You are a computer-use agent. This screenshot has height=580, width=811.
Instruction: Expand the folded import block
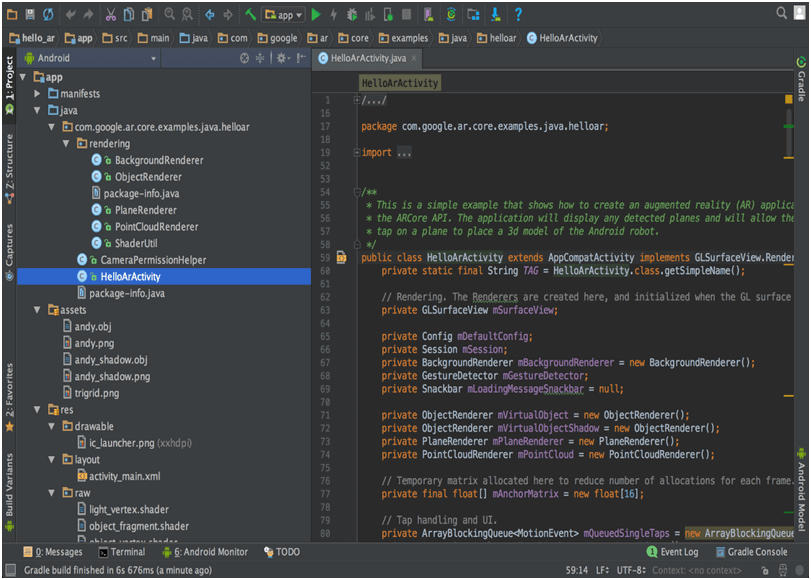pyautogui.click(x=356, y=152)
